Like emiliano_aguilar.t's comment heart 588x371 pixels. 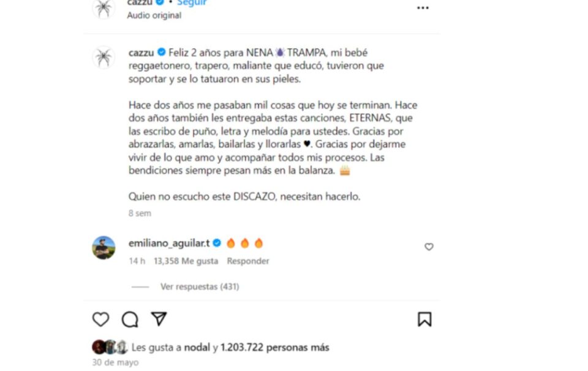(x=429, y=247)
